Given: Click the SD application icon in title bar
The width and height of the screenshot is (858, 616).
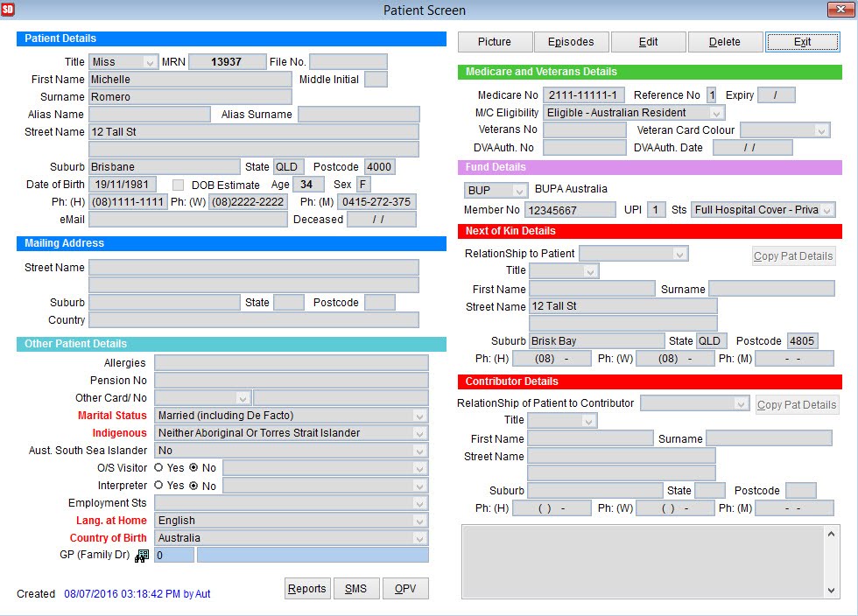Looking at the screenshot, I should 8,10.
